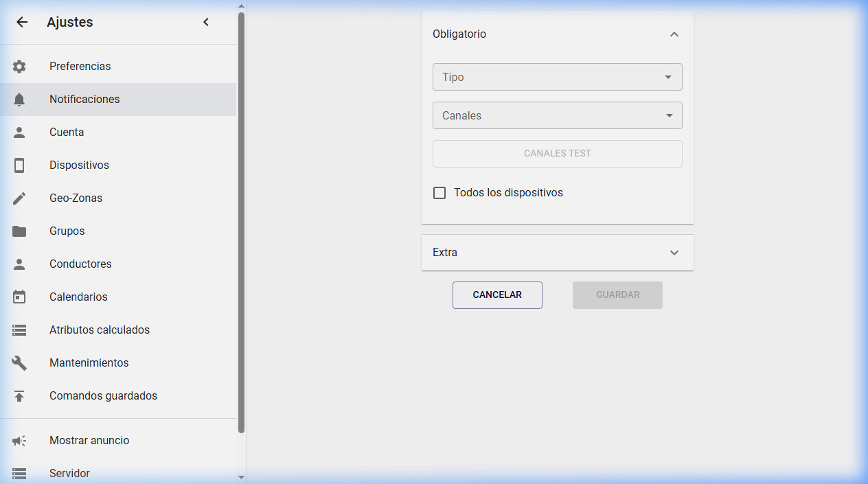
Task: Open the Dispositivos menu entry
Action: pos(118,165)
